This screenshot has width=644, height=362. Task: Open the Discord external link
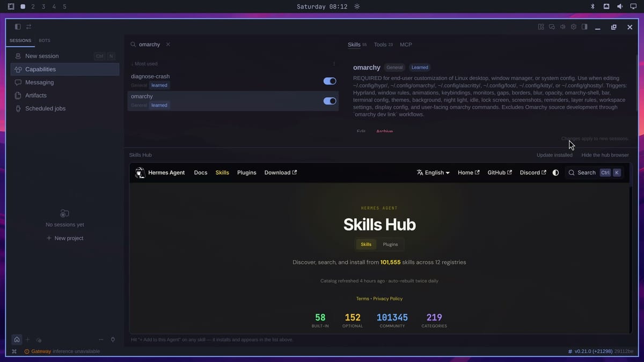533,173
